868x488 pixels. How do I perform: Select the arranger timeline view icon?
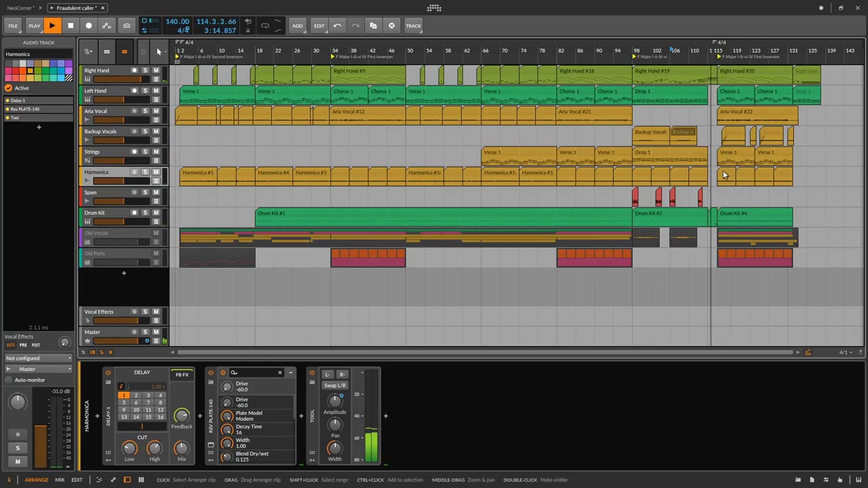pos(124,52)
